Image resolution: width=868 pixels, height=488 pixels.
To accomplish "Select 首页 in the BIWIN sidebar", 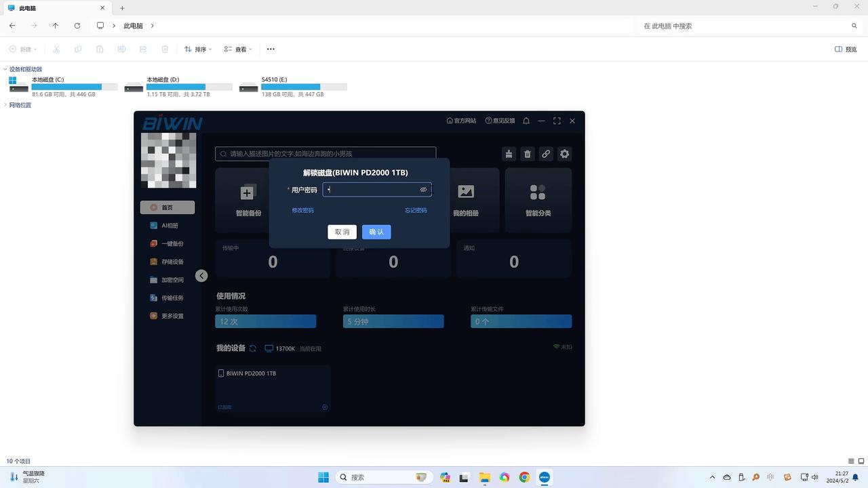I will (167, 207).
